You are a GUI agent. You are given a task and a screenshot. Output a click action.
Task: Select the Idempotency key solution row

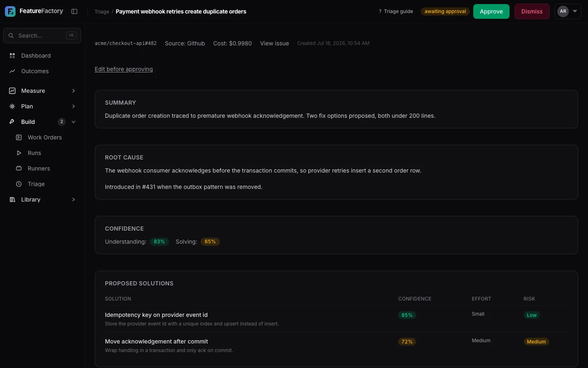(336, 319)
